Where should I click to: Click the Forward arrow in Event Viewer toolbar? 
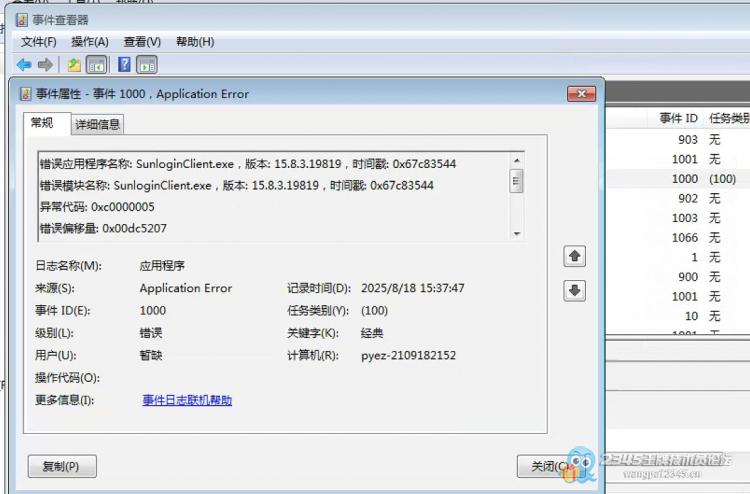tap(45, 65)
